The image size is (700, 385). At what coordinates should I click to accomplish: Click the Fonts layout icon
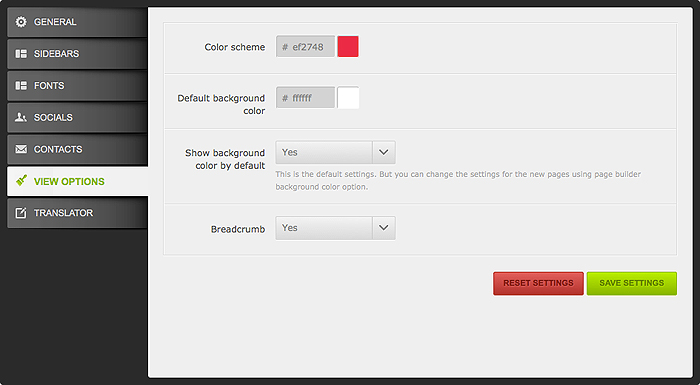(x=21, y=85)
